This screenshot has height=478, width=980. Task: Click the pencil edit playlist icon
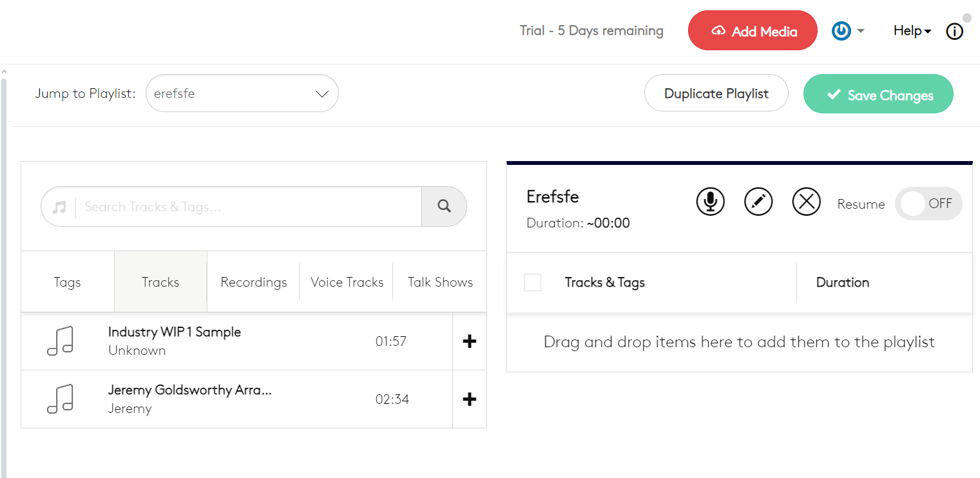pyautogui.click(x=758, y=202)
